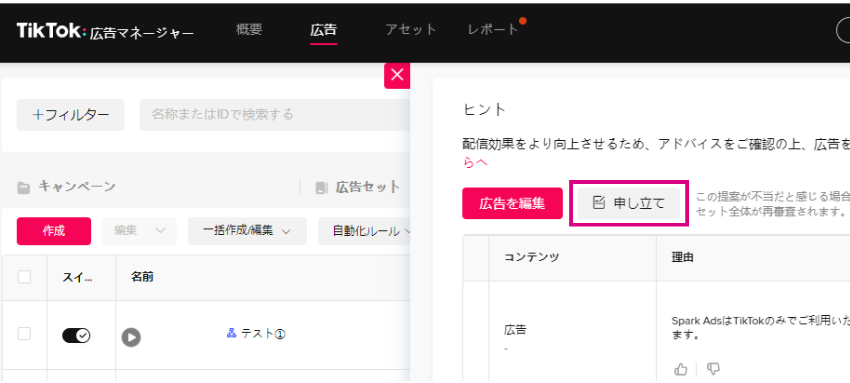
Task: Focus the 名称またはIDで検索する search field
Action: point(274,115)
